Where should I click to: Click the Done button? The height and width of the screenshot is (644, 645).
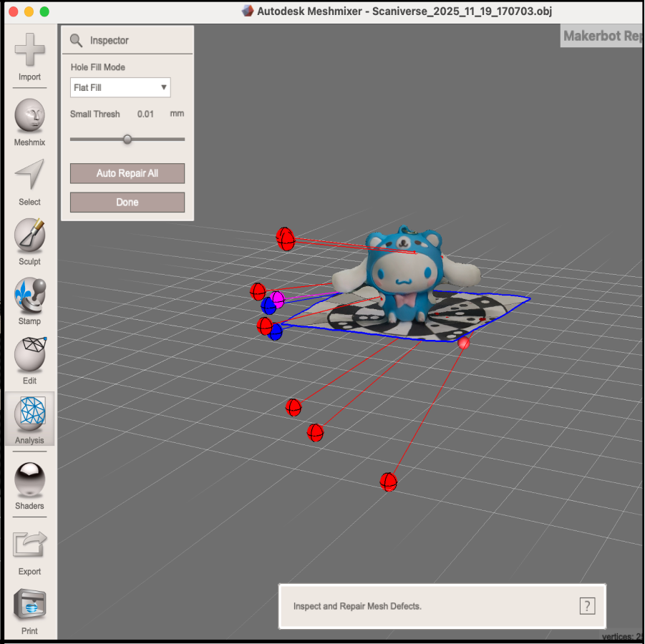[x=127, y=203]
